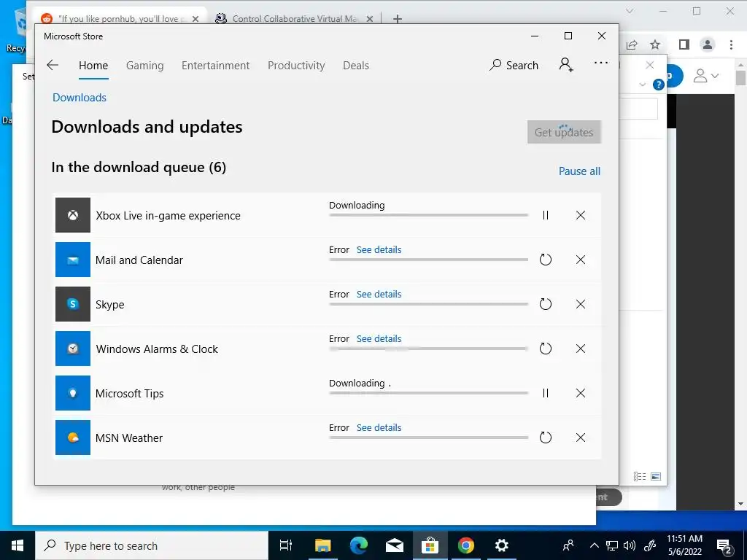This screenshot has height=560, width=747.
Task: Click 'Xbox Live in-game experience' app name
Action: 168,216
